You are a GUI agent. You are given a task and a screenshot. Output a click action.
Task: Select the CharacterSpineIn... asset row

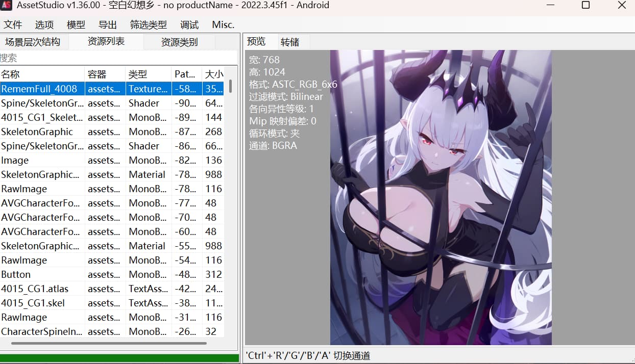coord(112,331)
